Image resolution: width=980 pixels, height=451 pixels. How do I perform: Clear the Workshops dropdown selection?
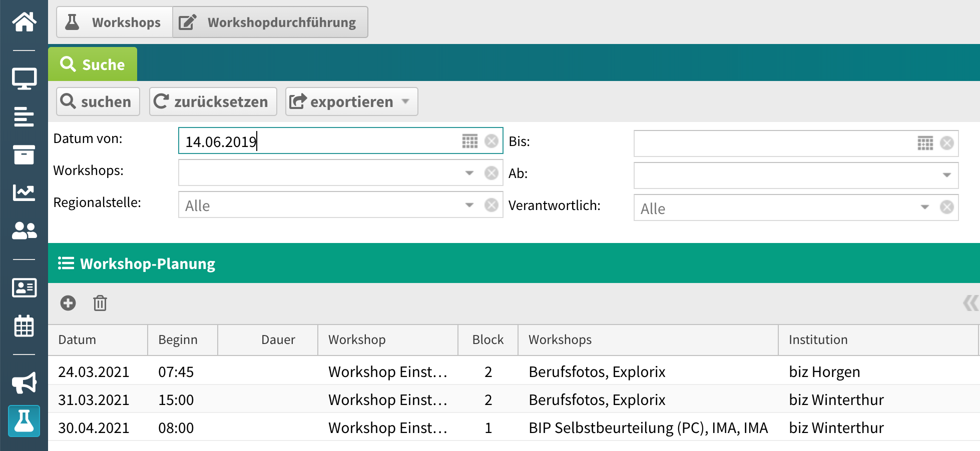tap(492, 173)
